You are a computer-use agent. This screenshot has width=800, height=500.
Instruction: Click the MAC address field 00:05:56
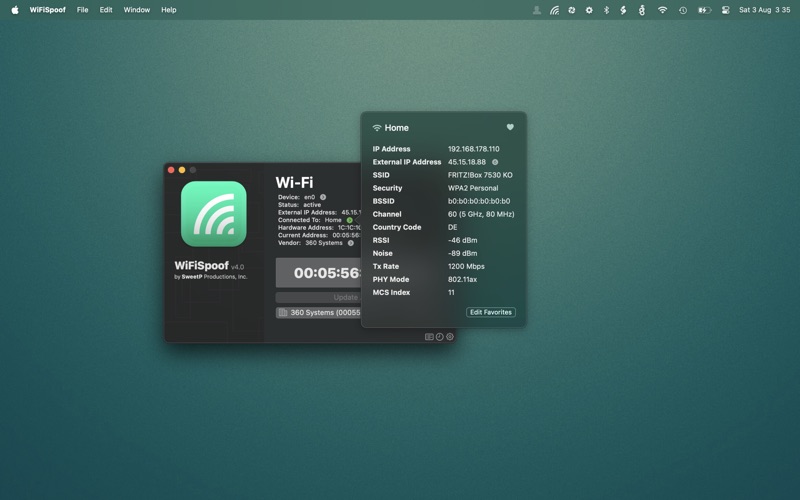[x=318, y=273]
